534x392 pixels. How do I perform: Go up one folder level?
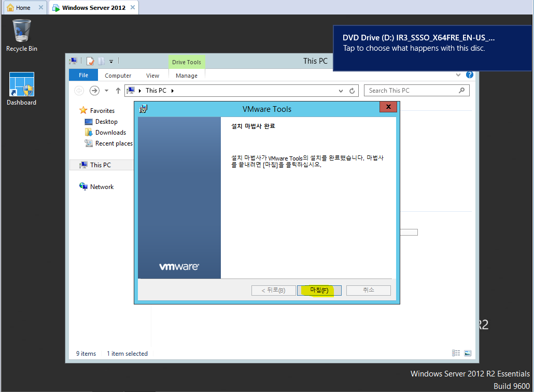point(118,91)
